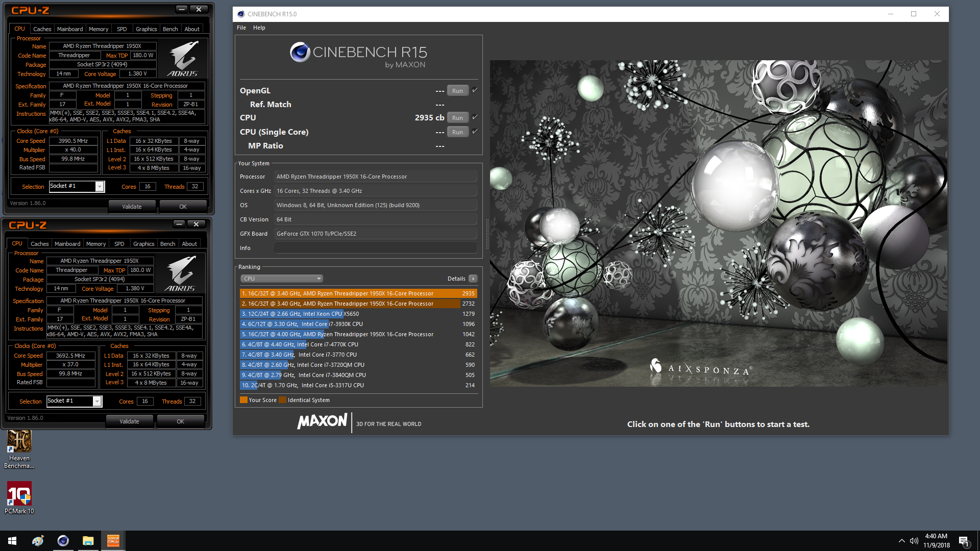The height and width of the screenshot is (551, 980).
Task: Select i7-4770K ranking entry
Action: (x=358, y=344)
